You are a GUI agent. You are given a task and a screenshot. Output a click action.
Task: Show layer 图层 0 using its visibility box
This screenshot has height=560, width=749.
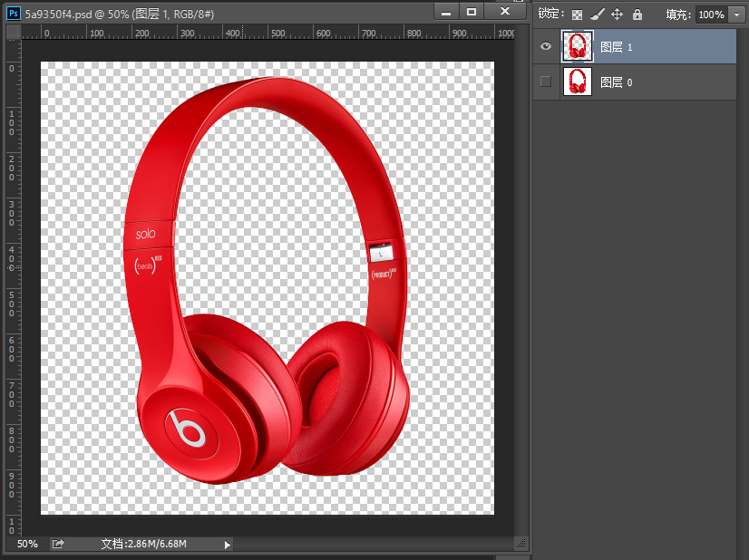(546, 82)
